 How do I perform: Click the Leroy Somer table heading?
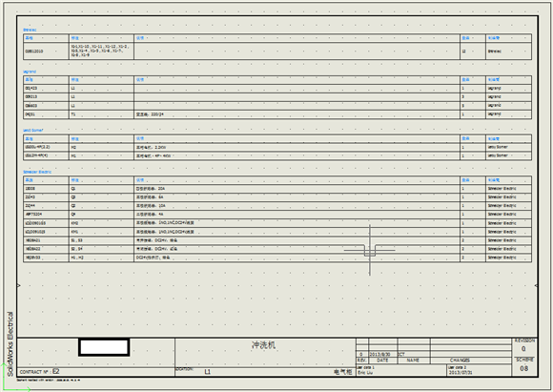pos(33,130)
